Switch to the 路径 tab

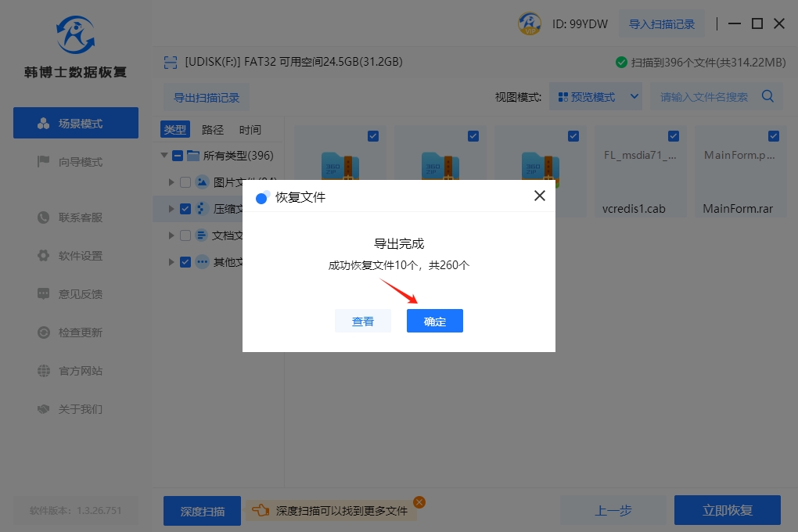coord(213,130)
